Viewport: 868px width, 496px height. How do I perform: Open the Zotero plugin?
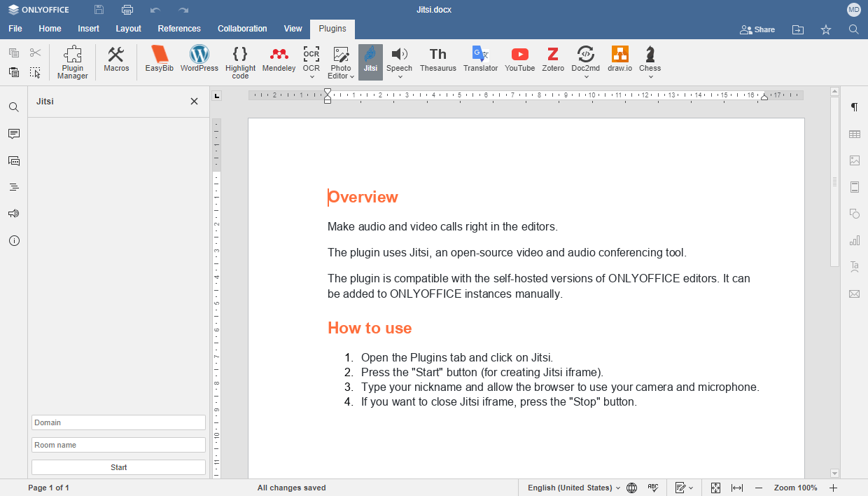click(x=553, y=60)
